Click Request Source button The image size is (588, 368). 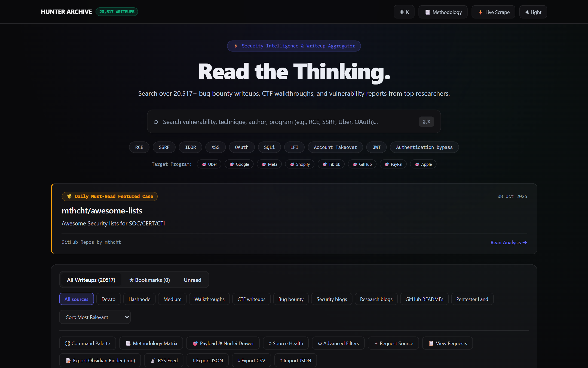tap(393, 343)
